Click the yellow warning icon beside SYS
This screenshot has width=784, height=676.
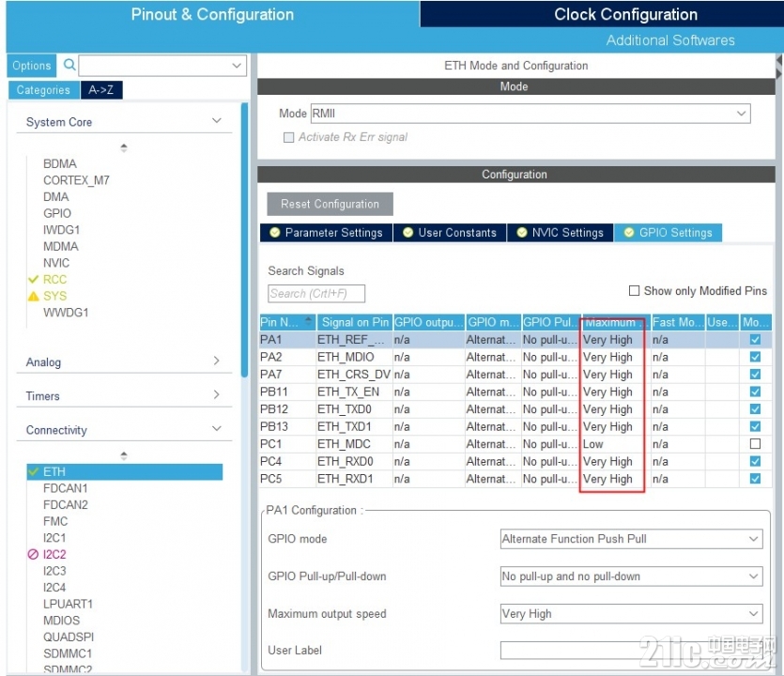click(33, 296)
